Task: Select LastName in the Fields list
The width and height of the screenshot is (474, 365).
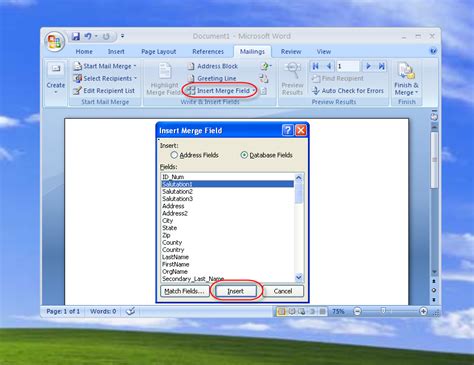Action: (228, 257)
